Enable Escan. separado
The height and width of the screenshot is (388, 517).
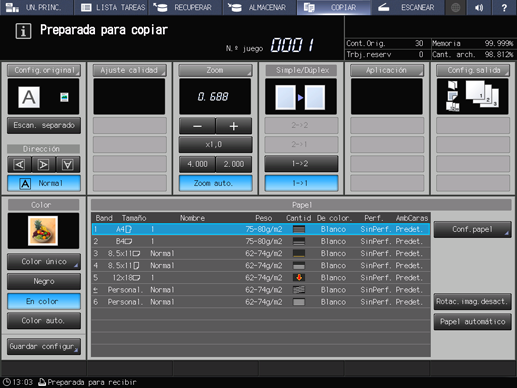44,125
